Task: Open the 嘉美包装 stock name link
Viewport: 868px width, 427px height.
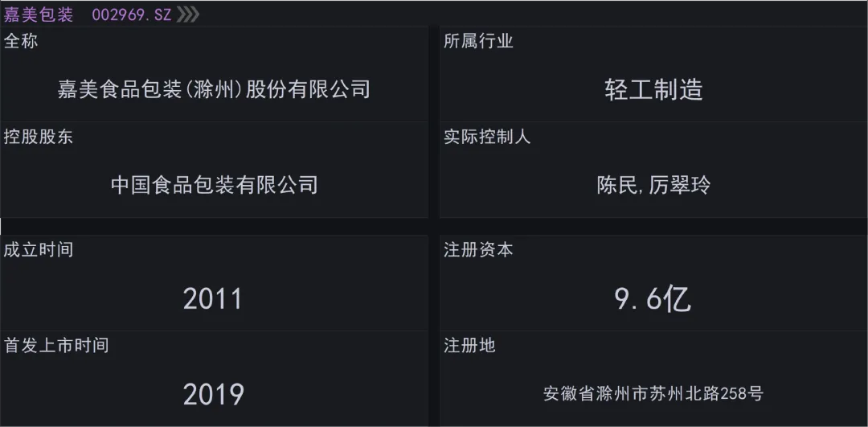Action: click(x=39, y=15)
